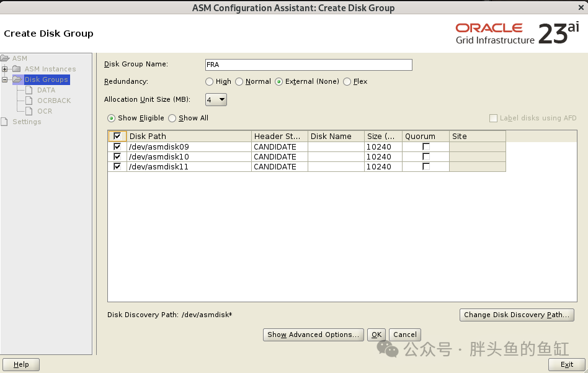The image size is (588, 373).
Task: Click the Settings page icon
Action: [x=4, y=122]
